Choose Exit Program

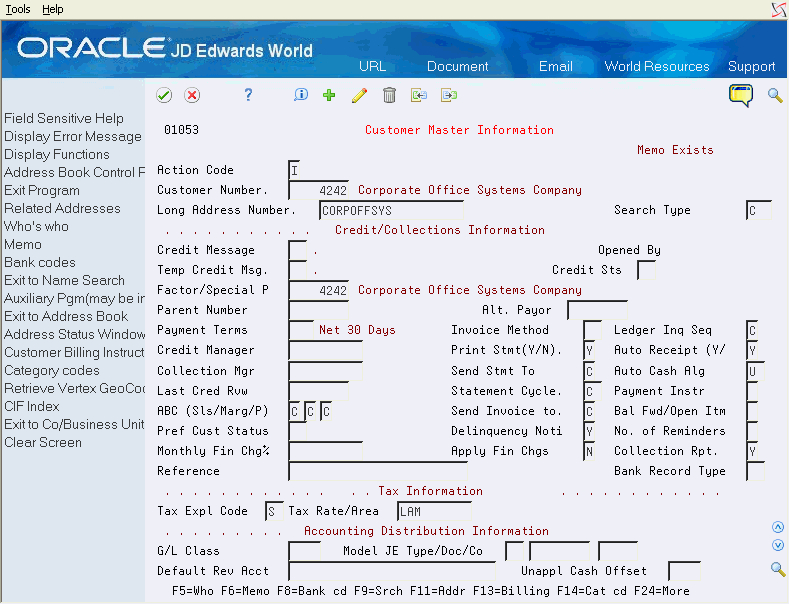[42, 191]
